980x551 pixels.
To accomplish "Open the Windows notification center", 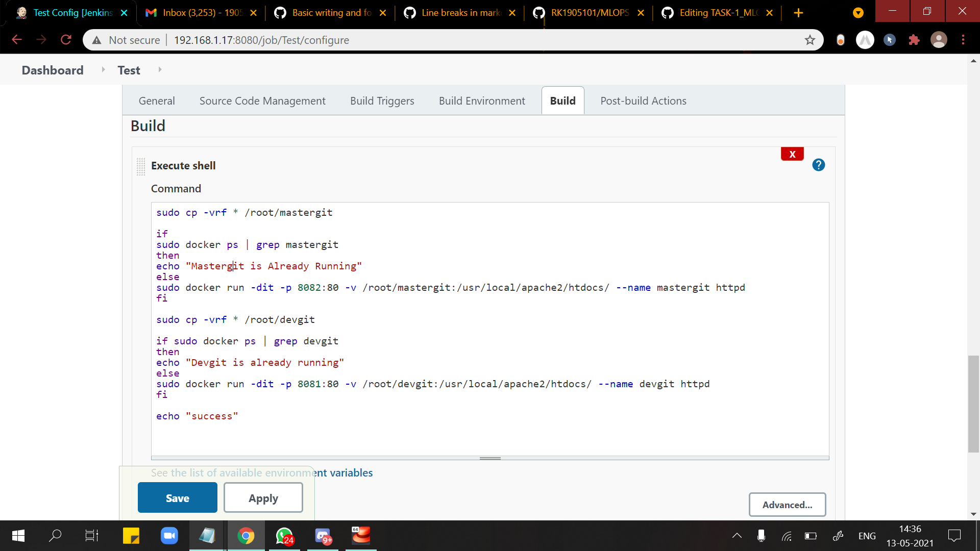I will pyautogui.click(x=954, y=536).
